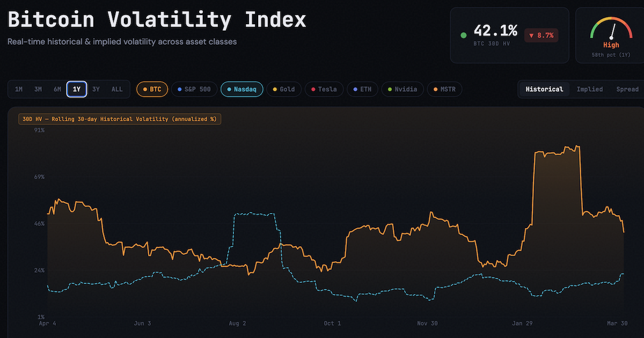Enable the MSTR asset chip
This screenshot has width=644, height=338.
coord(444,89)
